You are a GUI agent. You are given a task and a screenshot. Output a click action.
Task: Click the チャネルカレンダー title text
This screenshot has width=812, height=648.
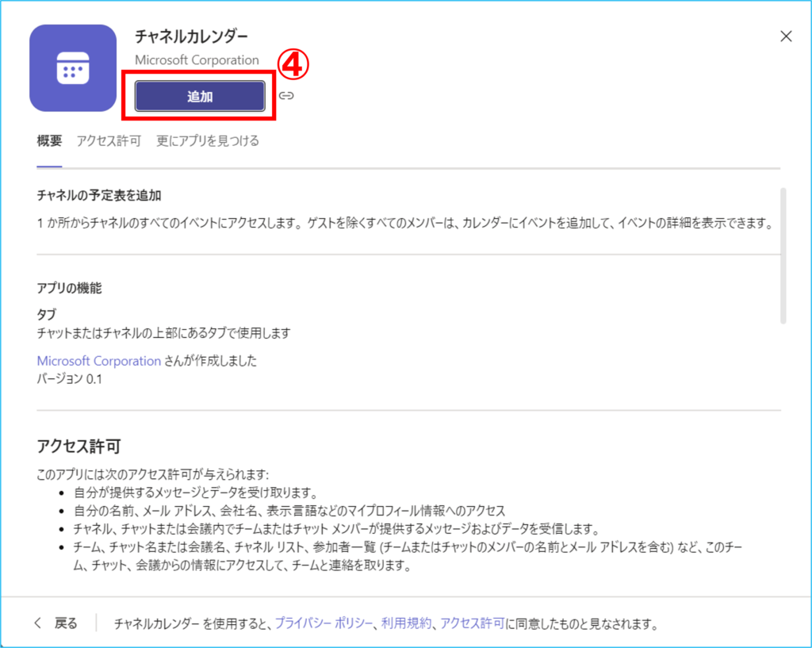tap(191, 36)
